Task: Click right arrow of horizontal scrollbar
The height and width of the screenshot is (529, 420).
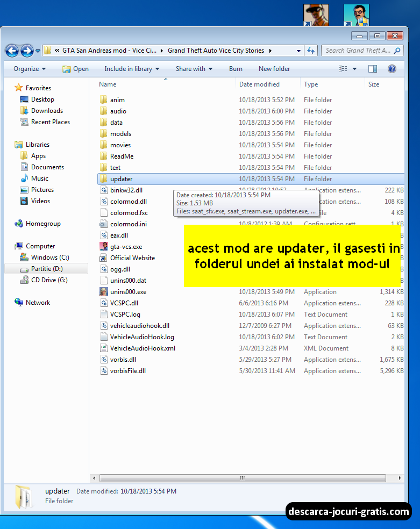Action: coord(400,478)
